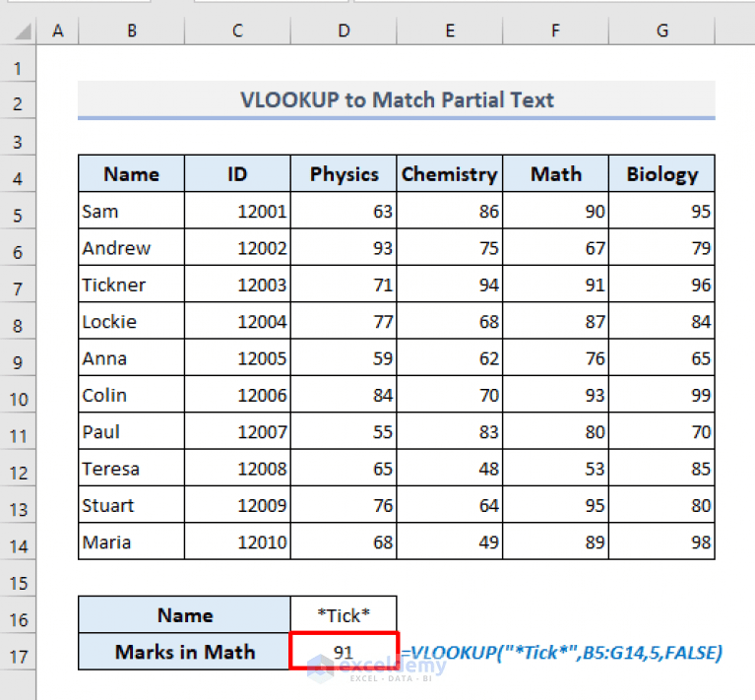Click Sam's Biology score 95

click(662, 211)
